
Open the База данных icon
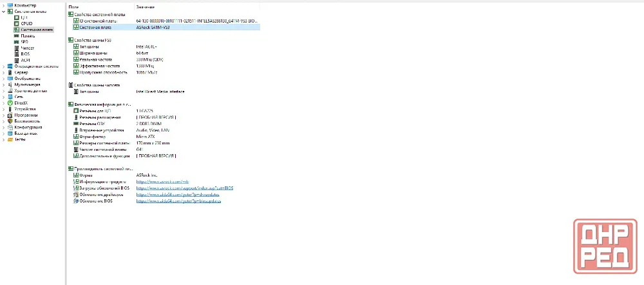point(10,133)
